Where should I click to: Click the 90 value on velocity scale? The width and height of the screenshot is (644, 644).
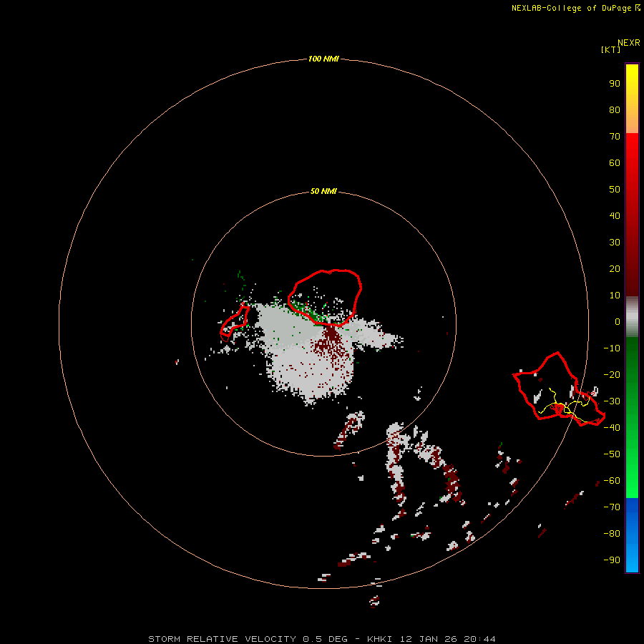click(x=615, y=84)
